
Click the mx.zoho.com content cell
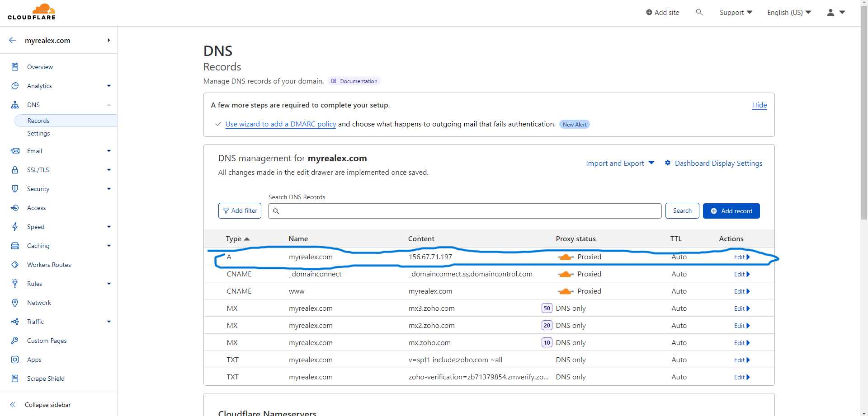[x=429, y=343]
